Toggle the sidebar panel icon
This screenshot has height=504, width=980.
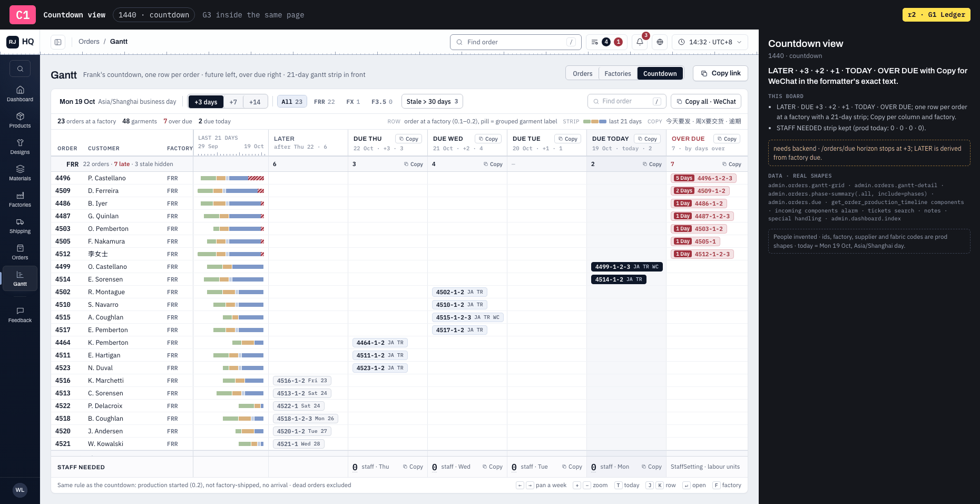[58, 42]
